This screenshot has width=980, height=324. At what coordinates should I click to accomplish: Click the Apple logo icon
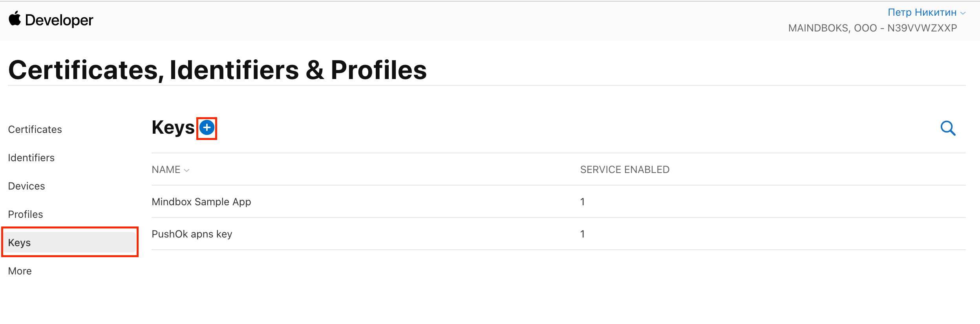15,18
